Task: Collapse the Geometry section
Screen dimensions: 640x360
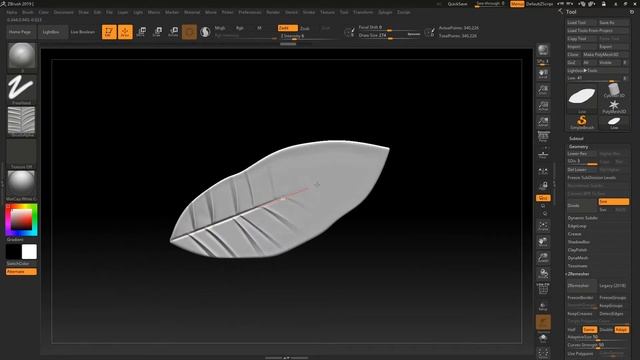Action: [x=579, y=147]
